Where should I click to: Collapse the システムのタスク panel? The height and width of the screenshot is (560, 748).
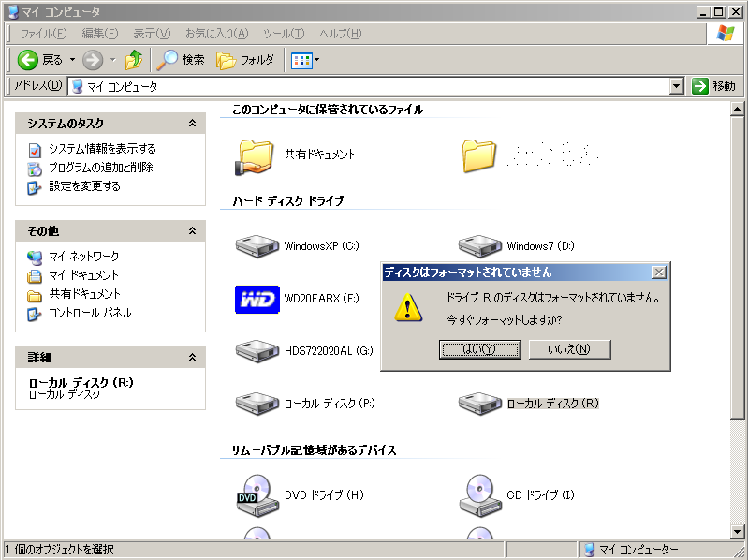click(192, 123)
